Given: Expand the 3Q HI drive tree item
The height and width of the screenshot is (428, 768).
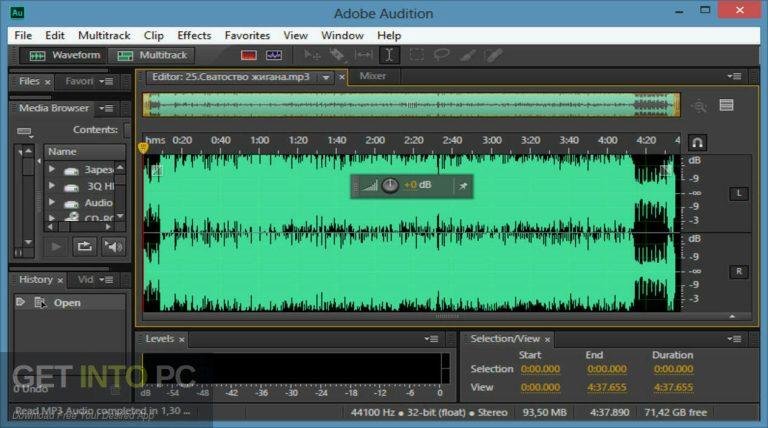Looking at the screenshot, I should click(51, 186).
